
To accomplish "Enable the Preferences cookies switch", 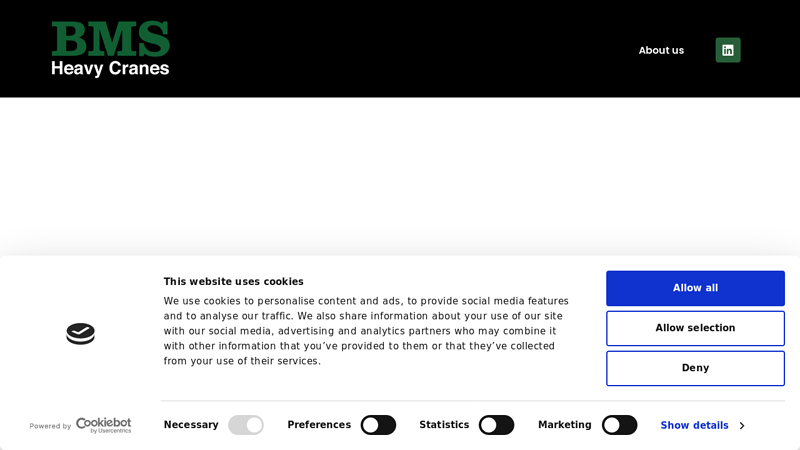I will point(378,425).
